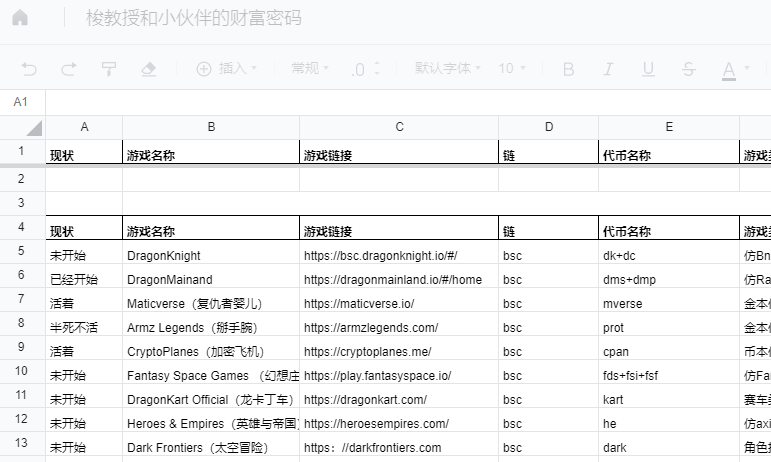Click the document title 梭教授和小伙伴的财富密码
The width and height of the screenshot is (771, 462).
pyautogui.click(x=194, y=18)
